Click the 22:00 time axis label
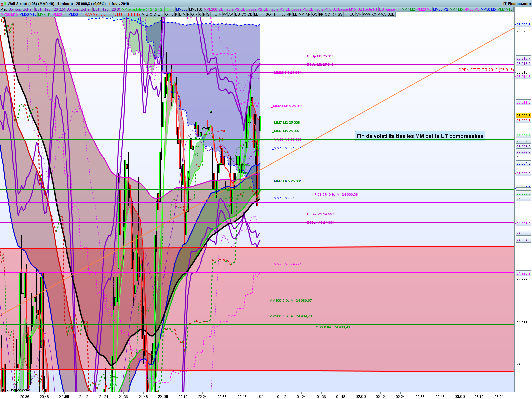 click(x=163, y=396)
